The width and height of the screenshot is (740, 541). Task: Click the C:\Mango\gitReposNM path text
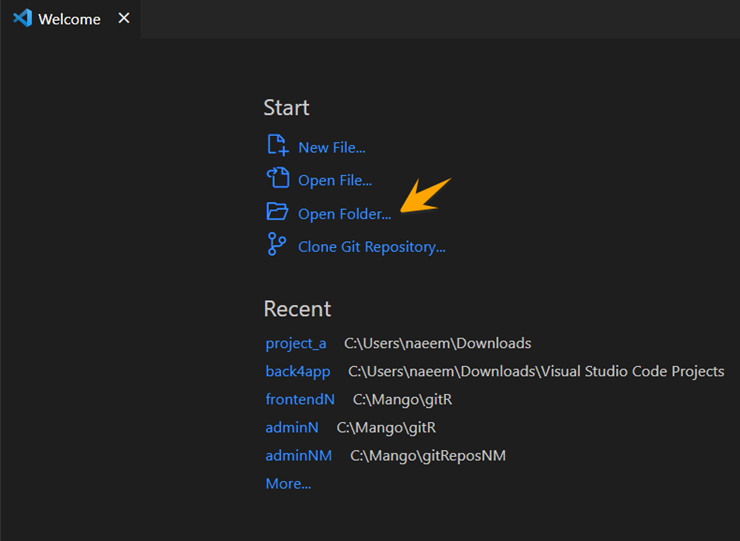pyautogui.click(x=428, y=455)
